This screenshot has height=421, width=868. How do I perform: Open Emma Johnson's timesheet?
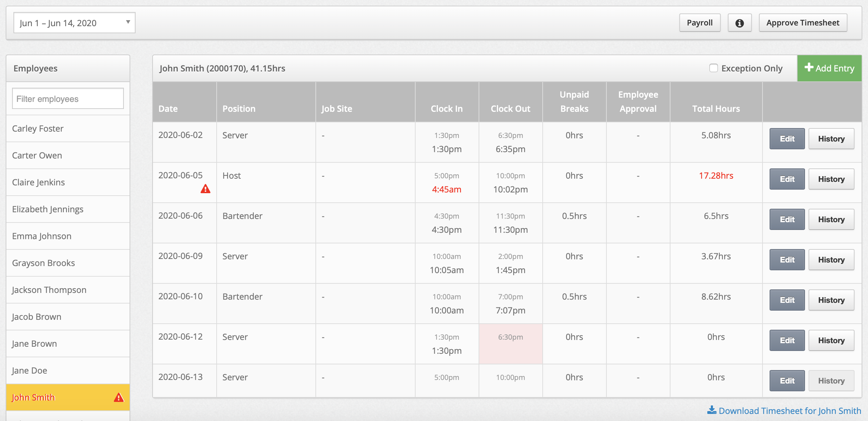[x=68, y=236]
